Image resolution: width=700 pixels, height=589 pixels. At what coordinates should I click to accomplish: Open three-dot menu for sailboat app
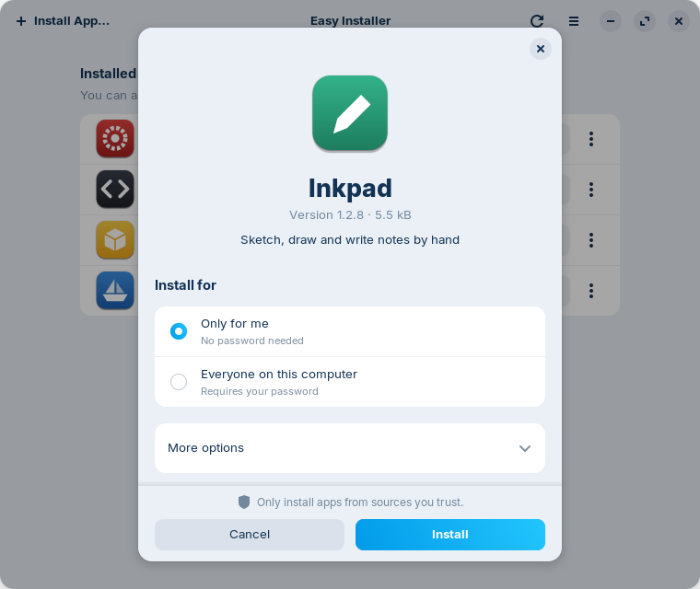point(591,291)
